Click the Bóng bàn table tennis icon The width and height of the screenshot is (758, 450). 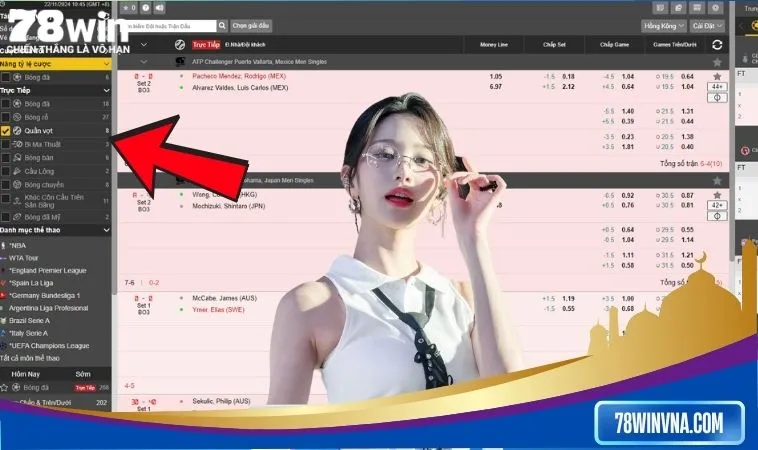click(x=17, y=158)
